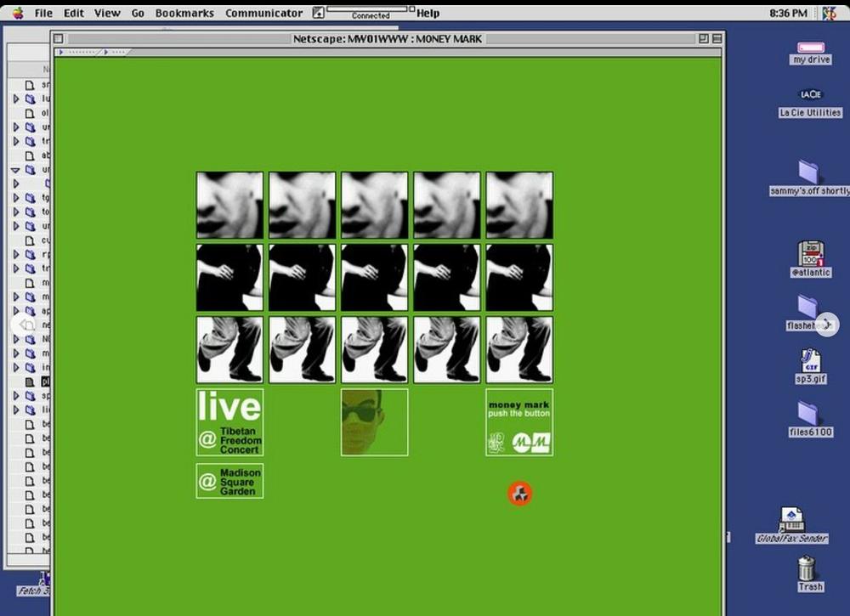Viewport: 850px width, 616px height.
Task: Expand the 'lu' folder disclosure triangle
Action: tap(15, 99)
